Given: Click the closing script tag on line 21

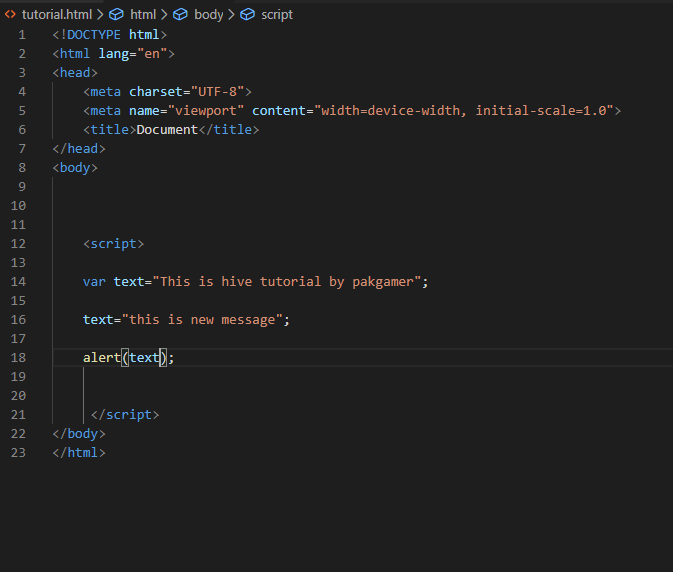Looking at the screenshot, I should (125, 415).
